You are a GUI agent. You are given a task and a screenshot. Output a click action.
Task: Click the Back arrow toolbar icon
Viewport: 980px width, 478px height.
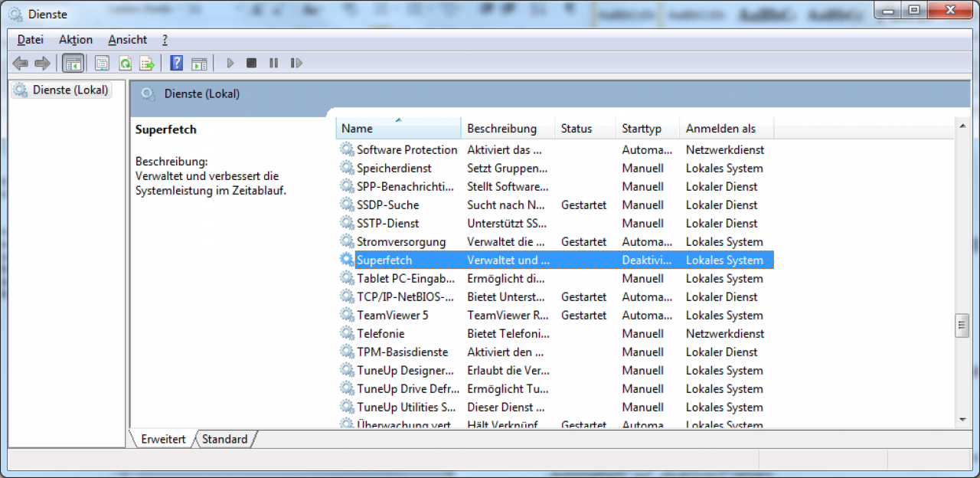pyautogui.click(x=20, y=63)
